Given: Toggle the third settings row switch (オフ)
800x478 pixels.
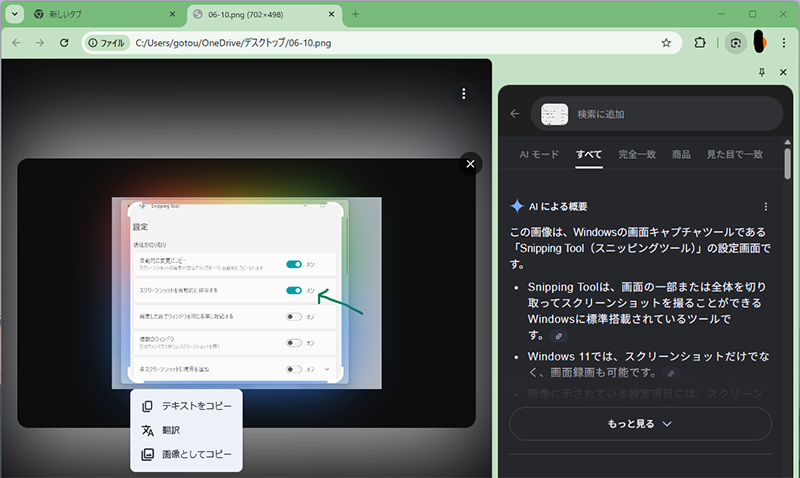Looking at the screenshot, I should [294, 317].
